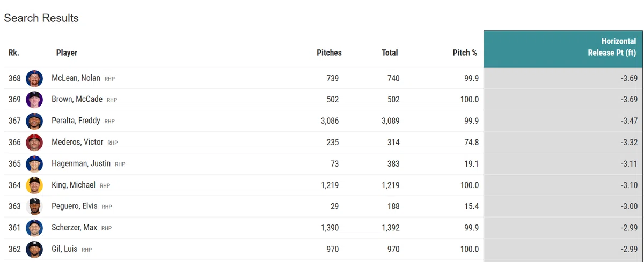Open Justin Hagenman's player avatar
Image resolution: width=644 pixels, height=262 pixels.
pos(34,164)
